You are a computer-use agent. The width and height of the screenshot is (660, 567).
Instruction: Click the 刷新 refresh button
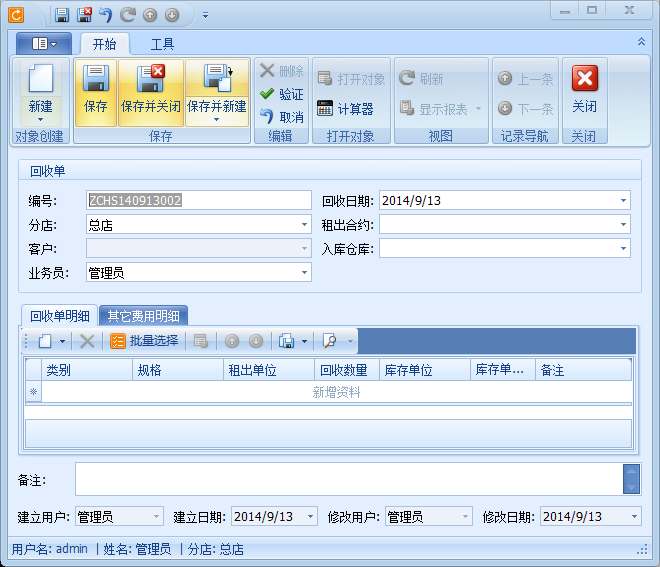tap(421, 79)
